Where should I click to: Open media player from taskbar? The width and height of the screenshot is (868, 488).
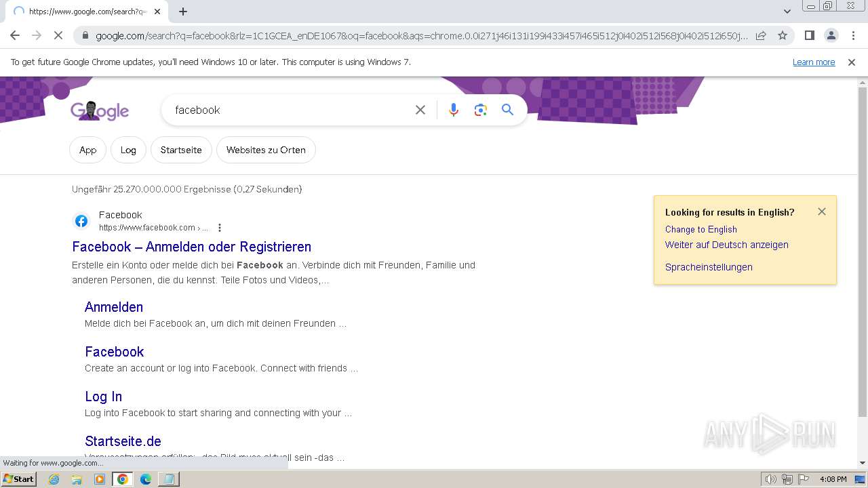(x=100, y=479)
